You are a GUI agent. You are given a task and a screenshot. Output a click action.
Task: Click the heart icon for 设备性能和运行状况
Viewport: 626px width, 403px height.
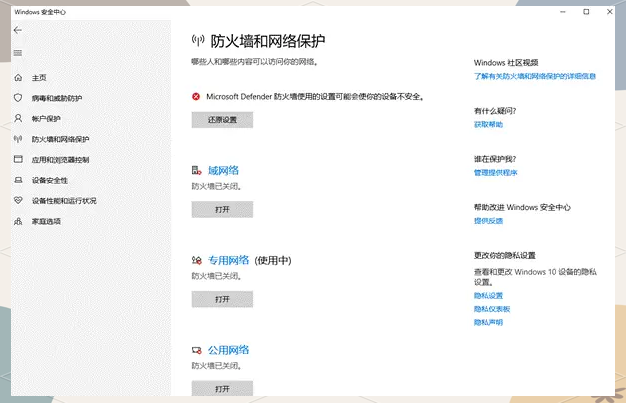pos(18,201)
